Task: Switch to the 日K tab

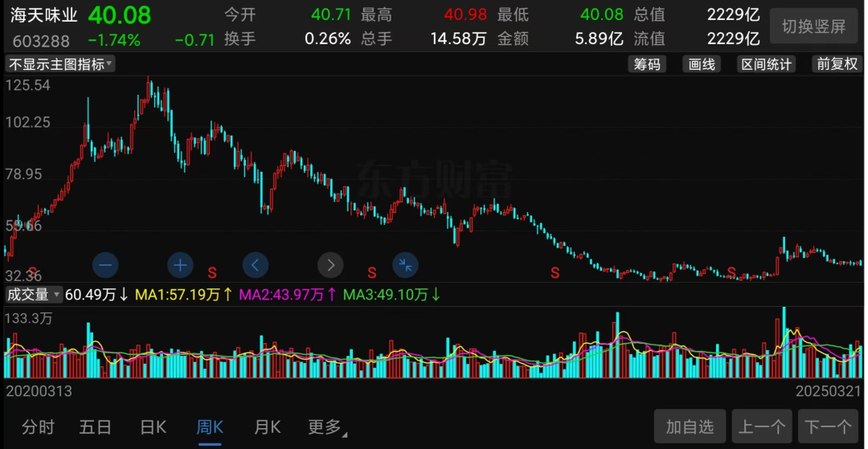Action: (x=152, y=427)
